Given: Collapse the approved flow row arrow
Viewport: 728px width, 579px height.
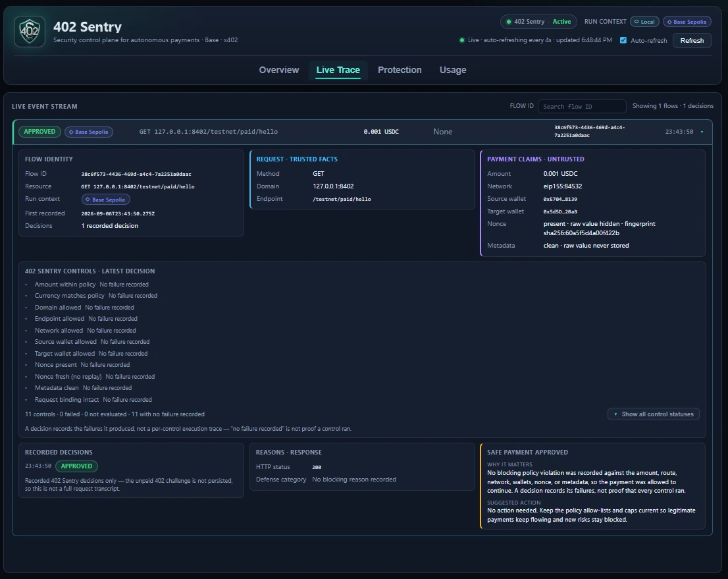Looking at the screenshot, I should click(702, 132).
